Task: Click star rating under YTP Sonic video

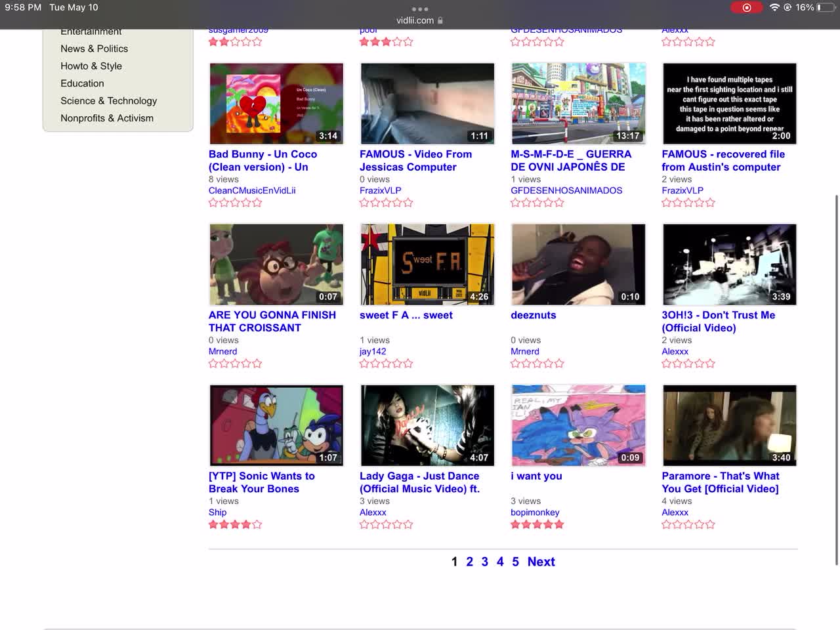Action: [x=236, y=524]
